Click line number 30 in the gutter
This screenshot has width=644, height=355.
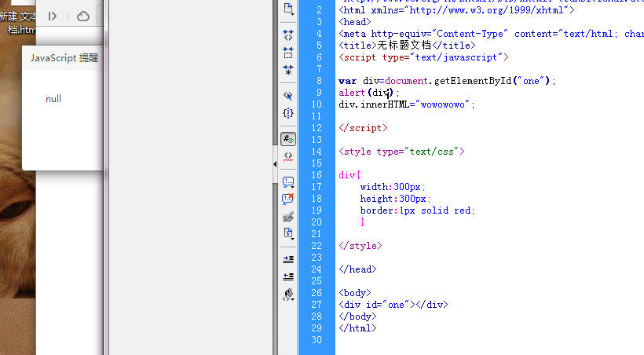point(317,340)
